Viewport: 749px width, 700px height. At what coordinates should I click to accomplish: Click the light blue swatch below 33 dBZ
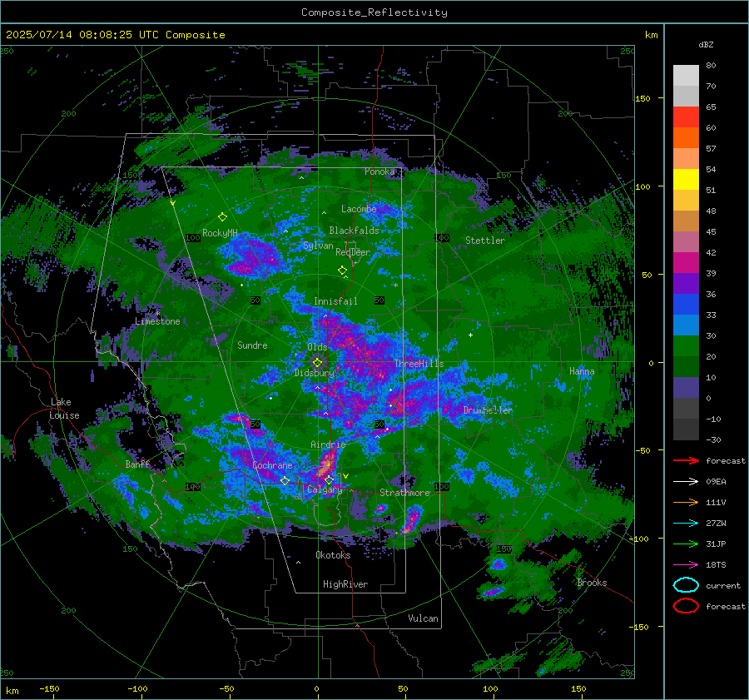(686, 325)
